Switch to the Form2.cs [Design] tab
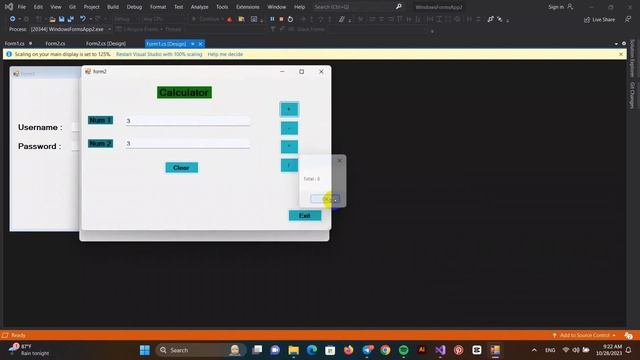 coord(106,44)
